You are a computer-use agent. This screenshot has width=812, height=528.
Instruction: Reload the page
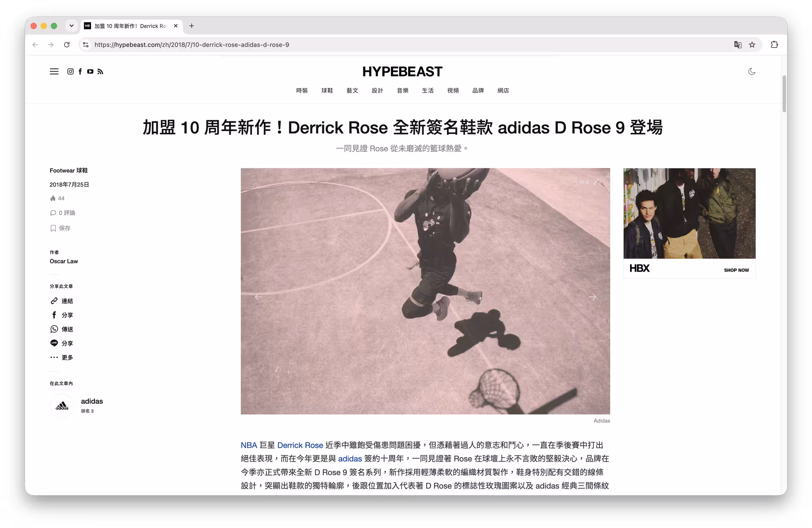coord(67,45)
